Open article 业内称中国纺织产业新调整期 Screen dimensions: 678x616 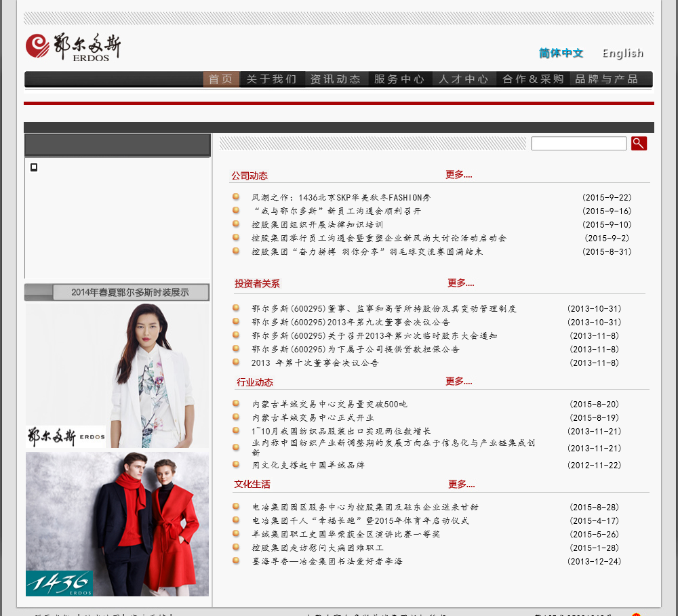393,447
